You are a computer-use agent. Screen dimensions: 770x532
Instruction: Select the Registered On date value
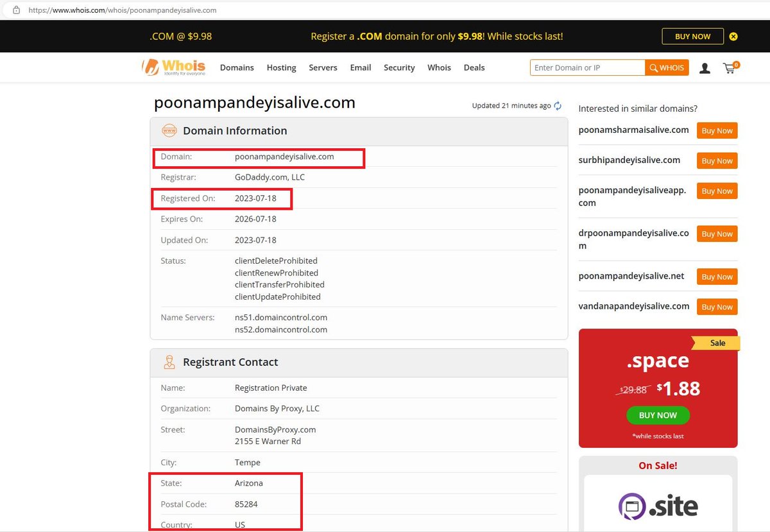click(x=255, y=198)
